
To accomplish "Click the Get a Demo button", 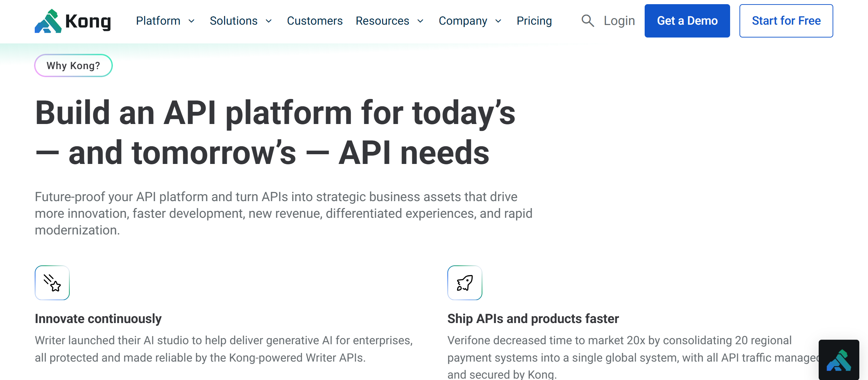I will click(687, 21).
